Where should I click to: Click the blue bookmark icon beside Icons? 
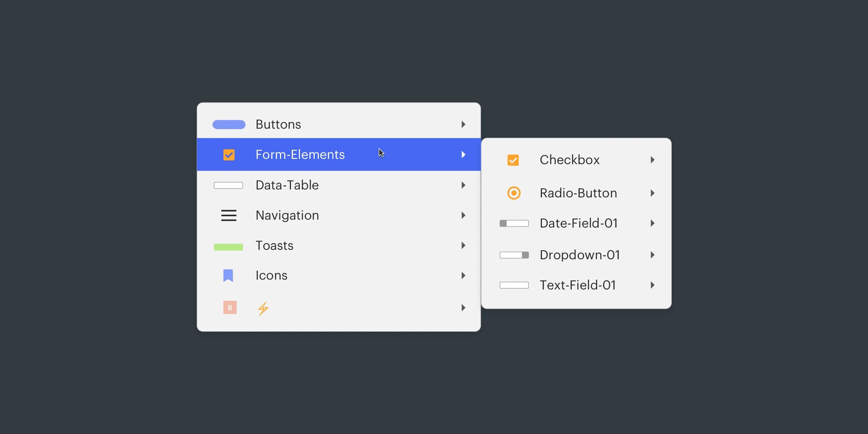(x=228, y=275)
